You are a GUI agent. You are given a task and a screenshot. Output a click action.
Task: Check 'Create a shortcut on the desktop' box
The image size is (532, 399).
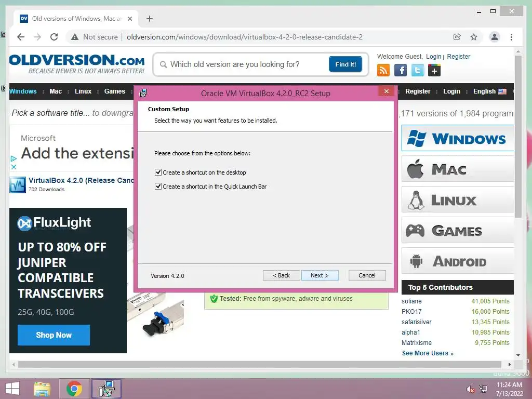[x=158, y=172]
